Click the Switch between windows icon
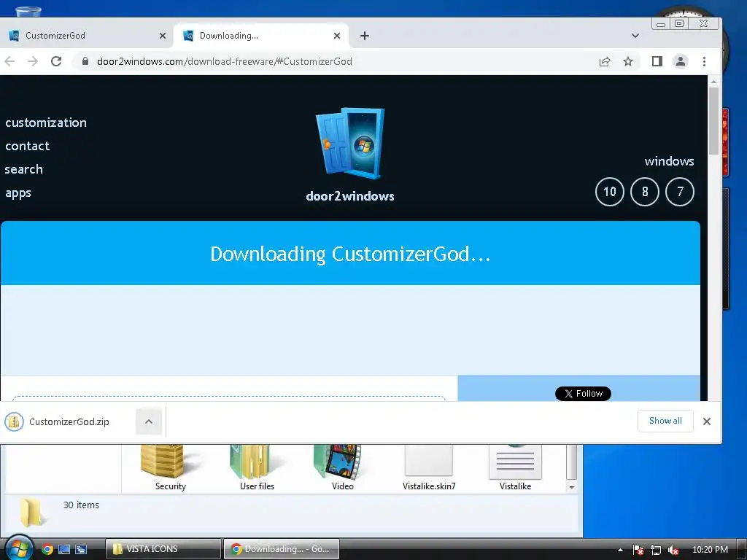 81,549
